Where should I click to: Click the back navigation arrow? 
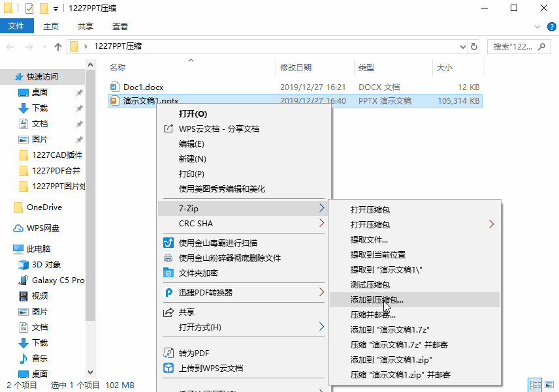10,46
